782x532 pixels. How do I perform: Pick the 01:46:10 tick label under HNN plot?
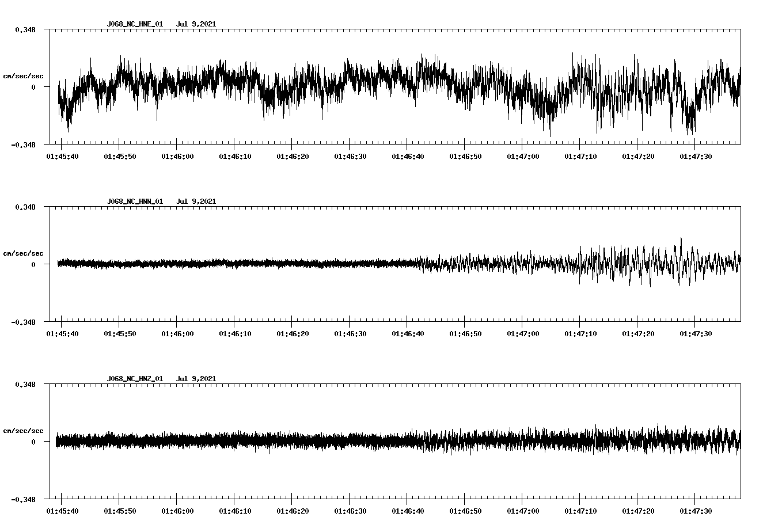235,334
